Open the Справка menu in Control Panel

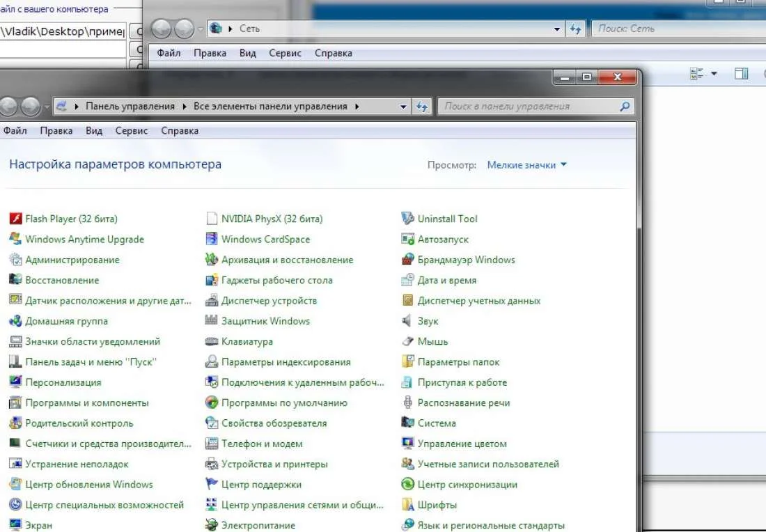180,131
